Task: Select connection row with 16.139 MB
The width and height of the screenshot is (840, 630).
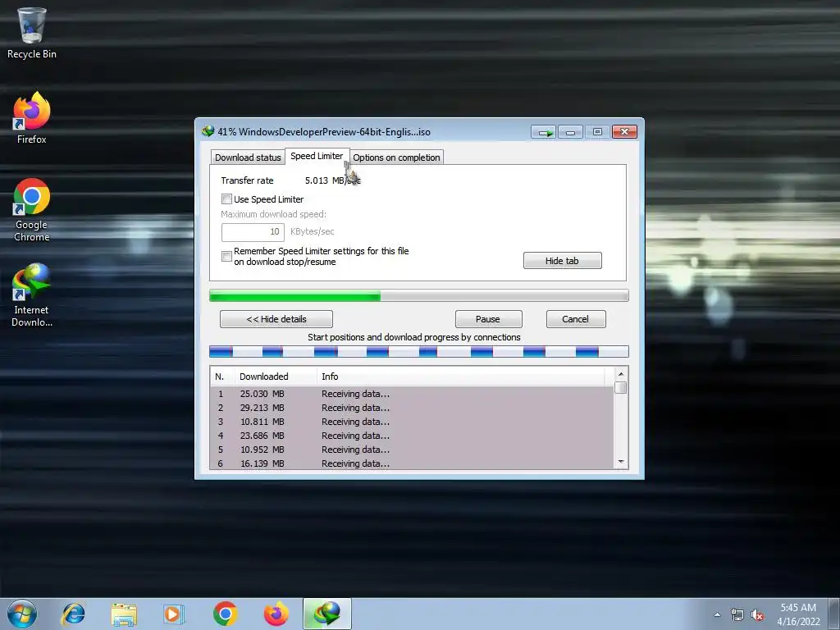Action: (412, 463)
